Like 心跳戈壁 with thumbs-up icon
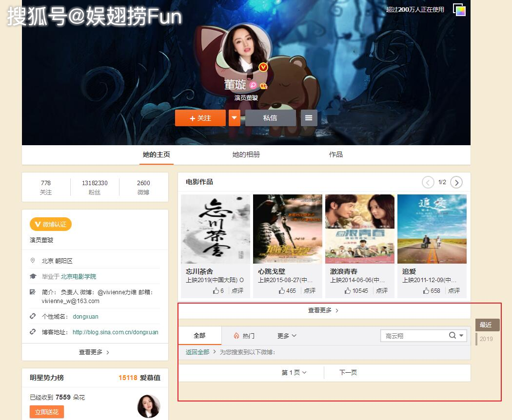This screenshot has height=420, width=512. pyautogui.click(x=282, y=290)
